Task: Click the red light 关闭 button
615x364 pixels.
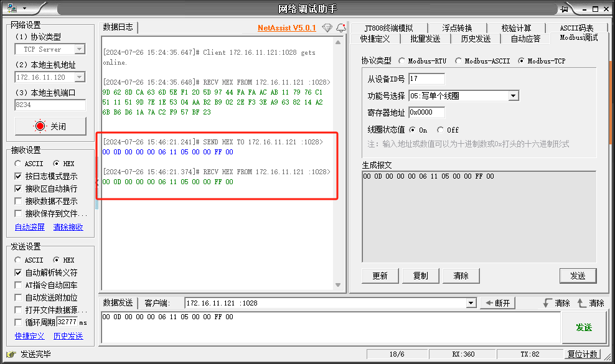Action: [50, 126]
